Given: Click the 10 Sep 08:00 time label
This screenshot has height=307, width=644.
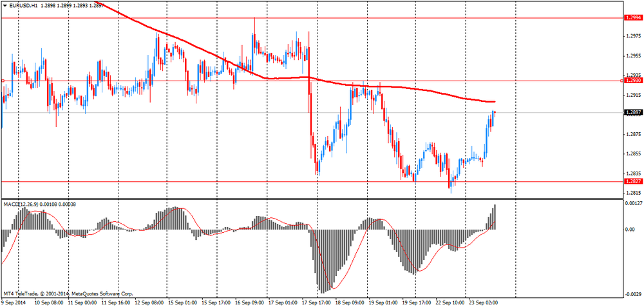Looking at the screenshot, I should pos(49,302).
